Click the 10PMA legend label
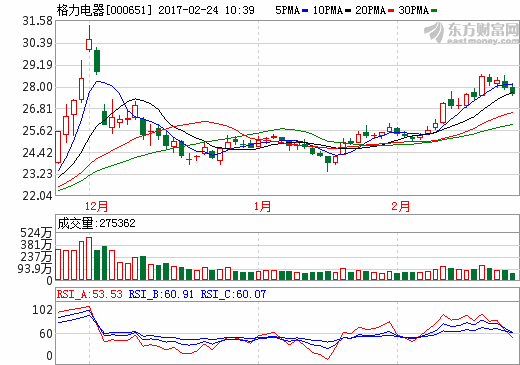The image size is (520, 365). (328, 11)
